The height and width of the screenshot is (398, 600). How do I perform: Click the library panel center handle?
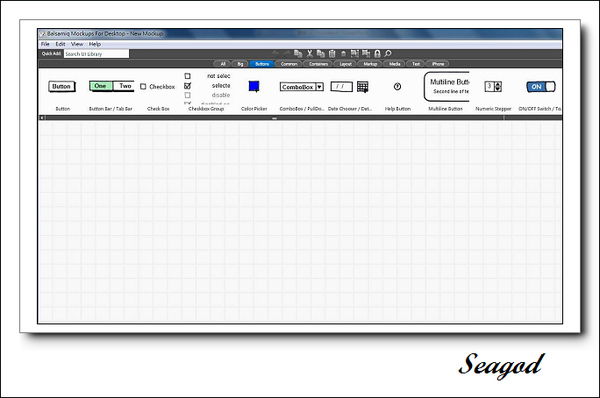click(x=274, y=118)
